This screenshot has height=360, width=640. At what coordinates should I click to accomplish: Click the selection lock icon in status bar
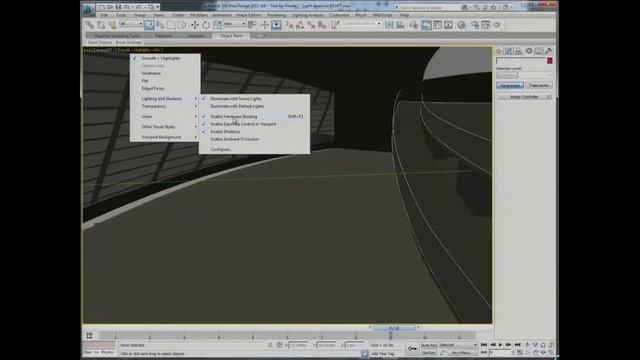(x=270, y=345)
